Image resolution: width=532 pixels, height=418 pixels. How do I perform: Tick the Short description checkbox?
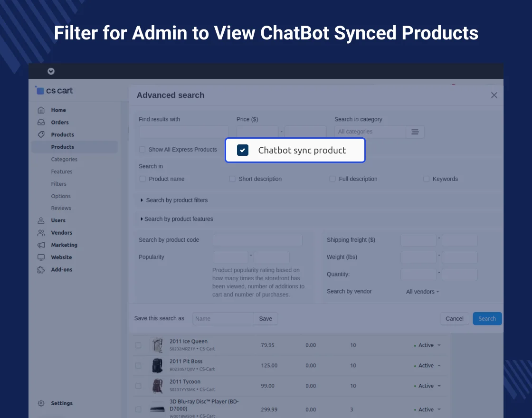pos(232,179)
